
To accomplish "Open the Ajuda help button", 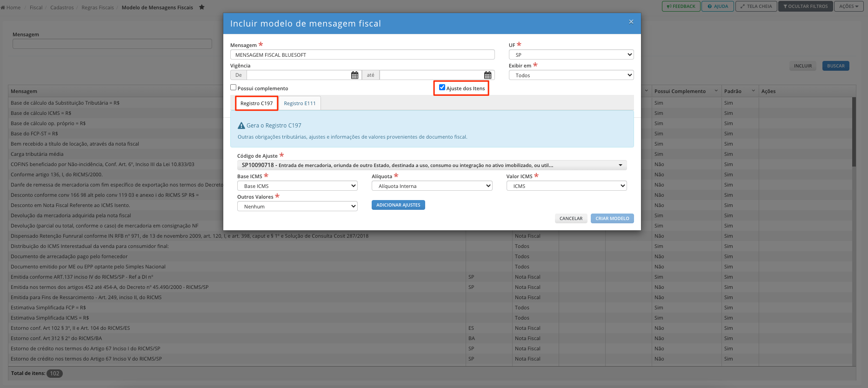I will 718,7.
